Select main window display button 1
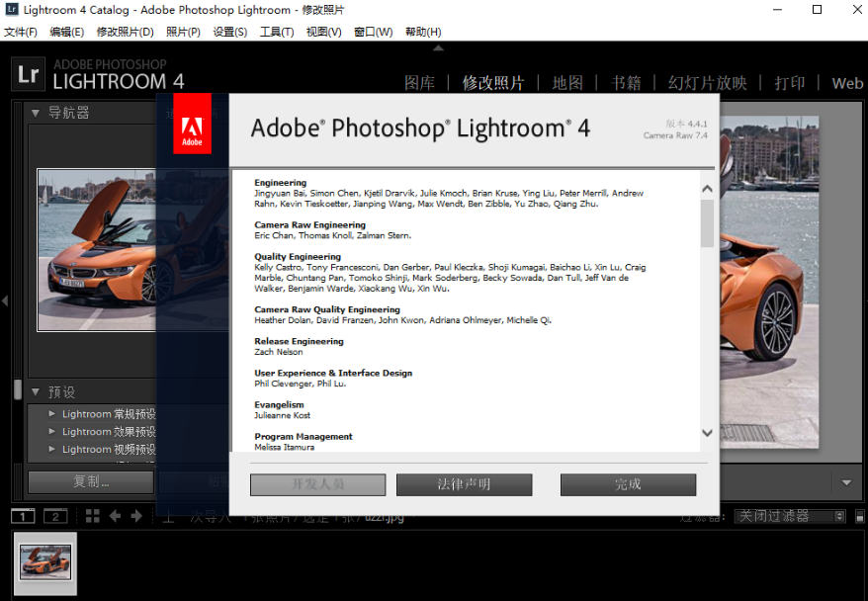Viewport: 868px width, 601px height. (23, 516)
